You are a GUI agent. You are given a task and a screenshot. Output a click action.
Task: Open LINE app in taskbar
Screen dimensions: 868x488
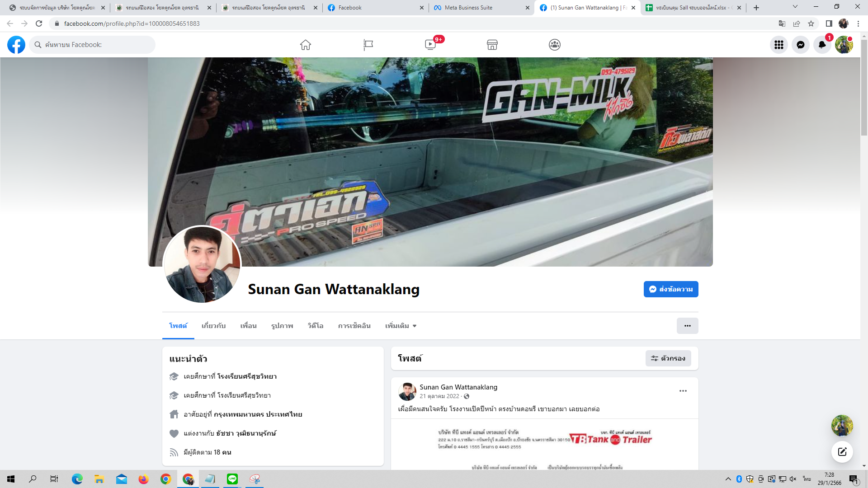pyautogui.click(x=232, y=479)
